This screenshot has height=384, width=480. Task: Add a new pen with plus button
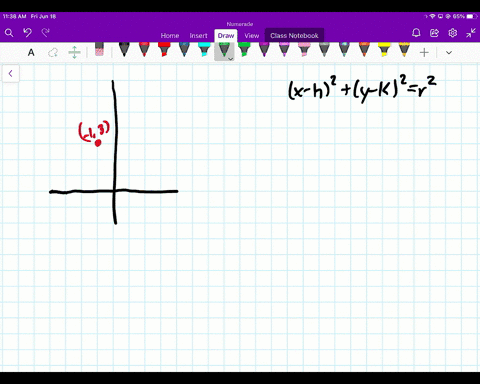pyautogui.click(x=424, y=52)
